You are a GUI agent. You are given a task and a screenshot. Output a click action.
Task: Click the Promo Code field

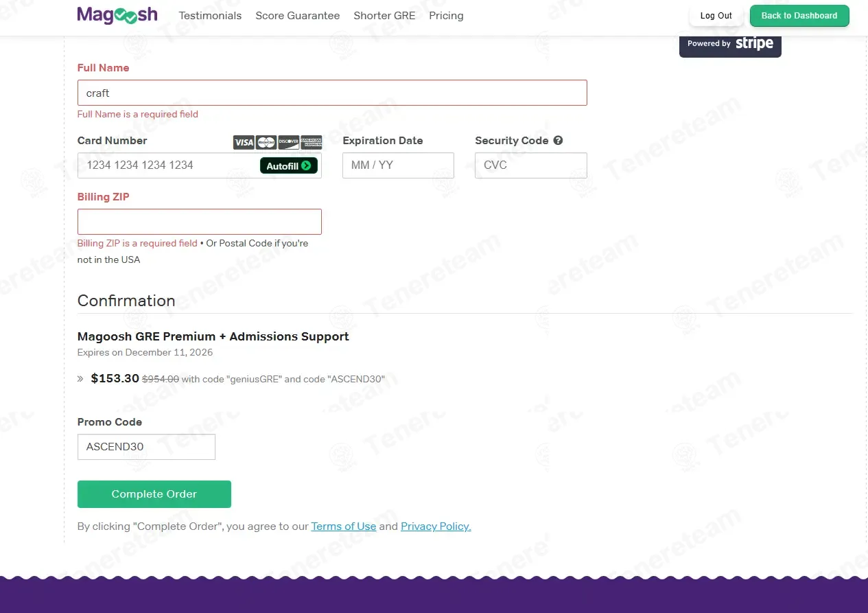pyautogui.click(x=146, y=447)
